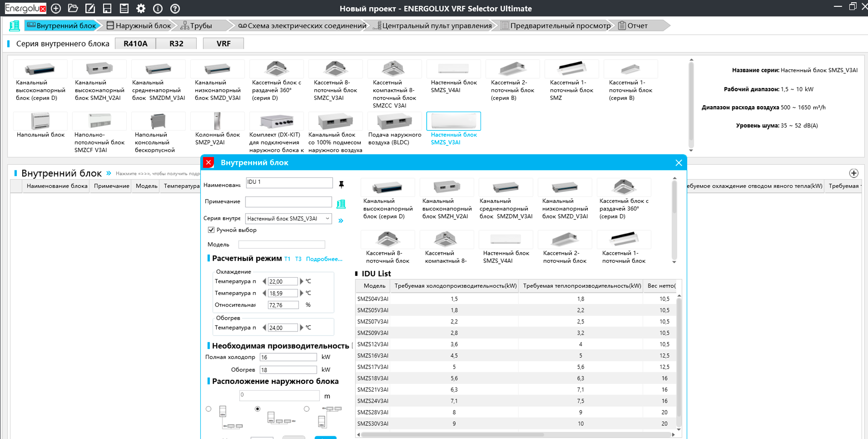Click the T1 link in Расчетный режим
Screen dimensions: 868x439
coord(287,259)
